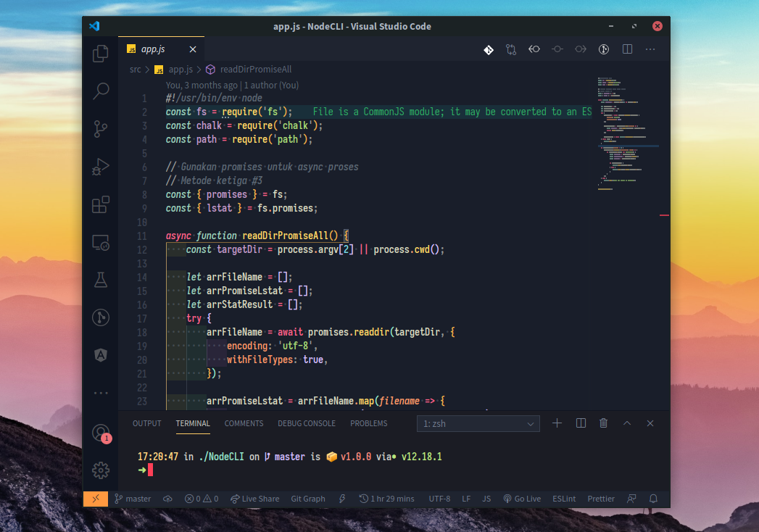Open the editor's more actions menu

point(650,49)
